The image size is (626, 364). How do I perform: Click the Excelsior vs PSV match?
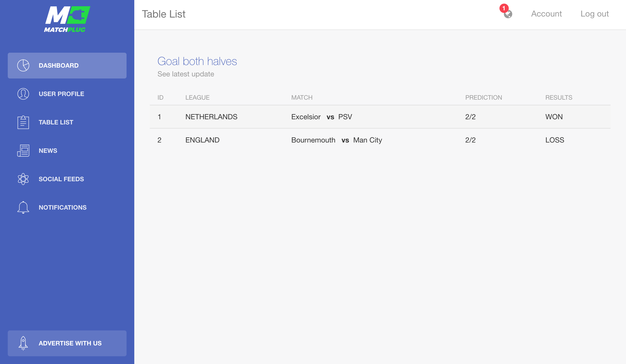pyautogui.click(x=322, y=117)
